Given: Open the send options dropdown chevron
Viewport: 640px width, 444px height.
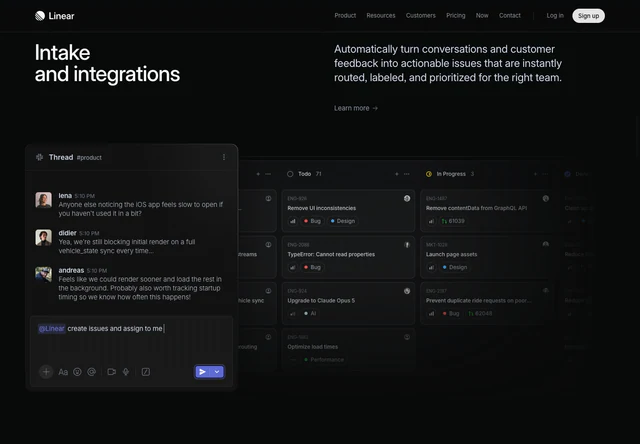Looking at the screenshot, I should (x=217, y=372).
